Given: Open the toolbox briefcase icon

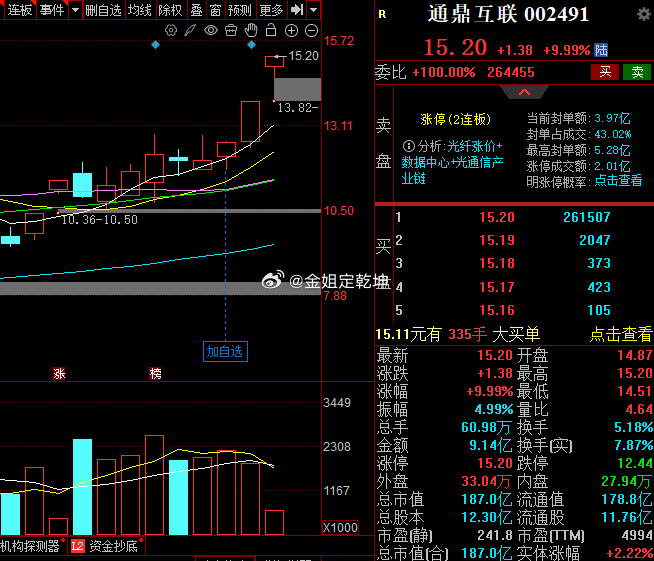Looking at the screenshot, I should pyautogui.click(x=231, y=30).
